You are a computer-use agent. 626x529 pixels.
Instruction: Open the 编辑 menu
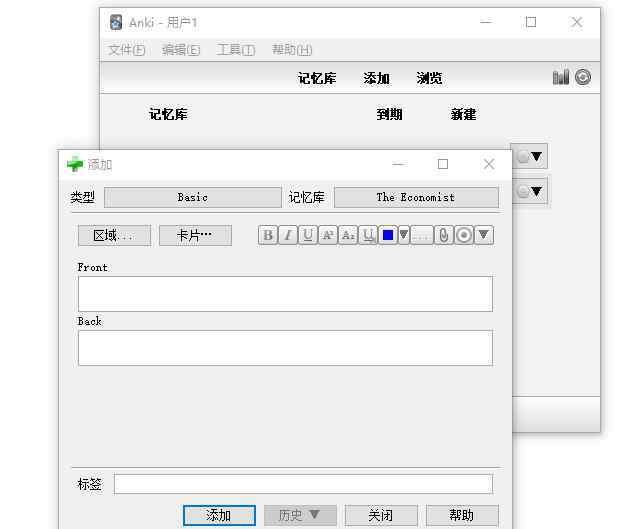tap(181, 49)
